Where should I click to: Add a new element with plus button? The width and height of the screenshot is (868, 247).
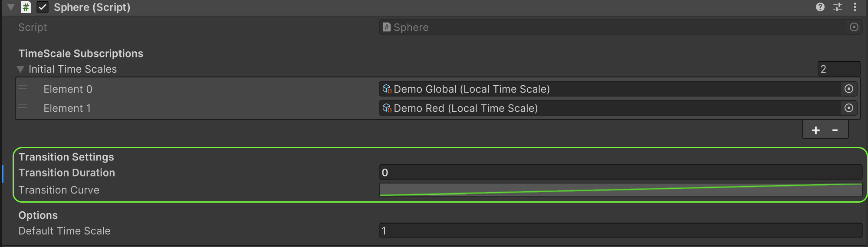pyautogui.click(x=815, y=130)
